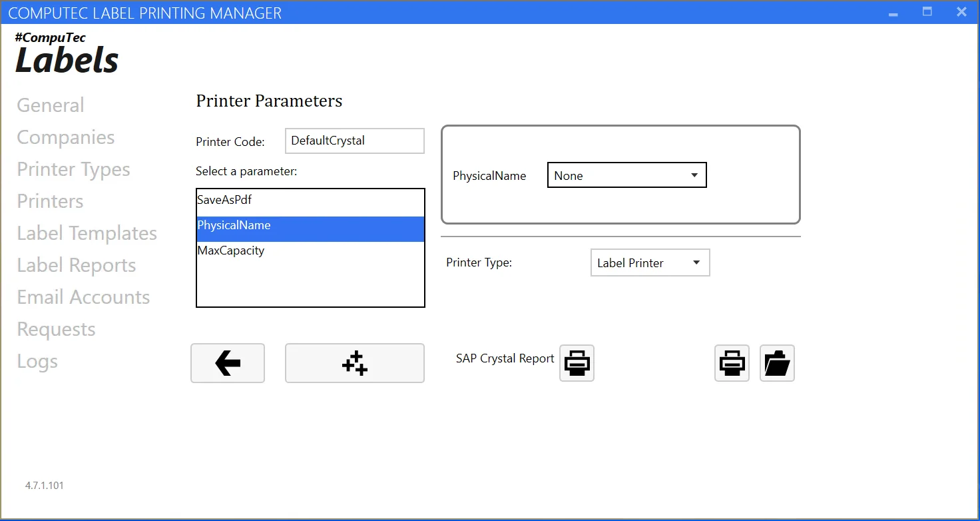980x521 pixels.
Task: Navigate to the General section
Action: [50, 105]
